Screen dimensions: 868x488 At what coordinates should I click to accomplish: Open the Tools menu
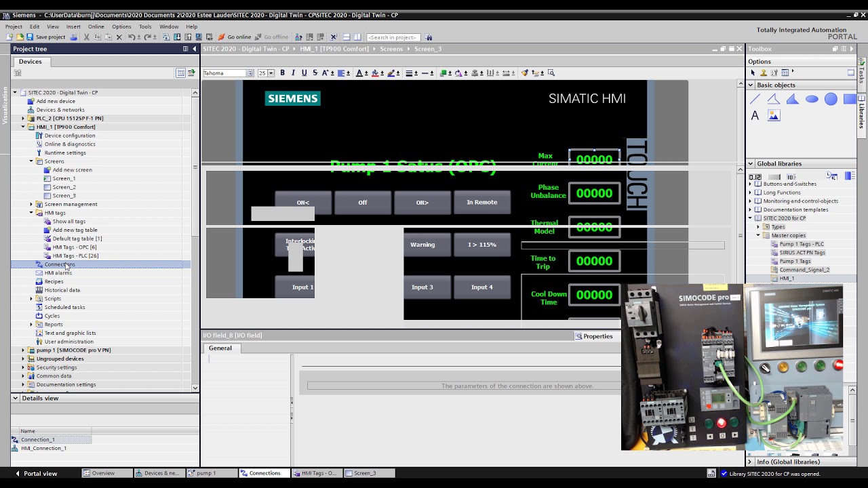146,27
